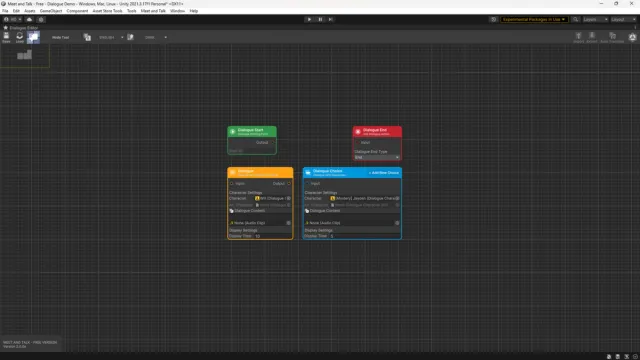
Task: Click the Output port on Dialogue Start node
Action: click(x=273, y=142)
